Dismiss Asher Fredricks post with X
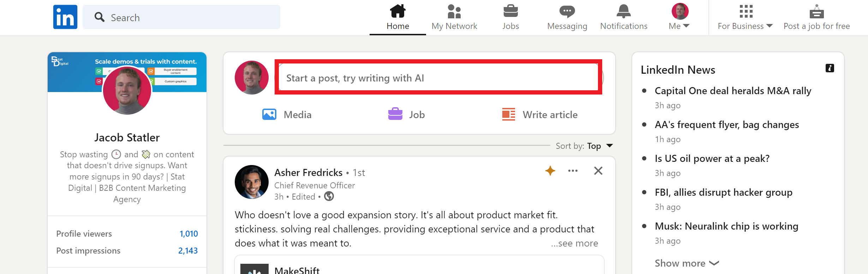868x274 pixels. [x=598, y=171]
